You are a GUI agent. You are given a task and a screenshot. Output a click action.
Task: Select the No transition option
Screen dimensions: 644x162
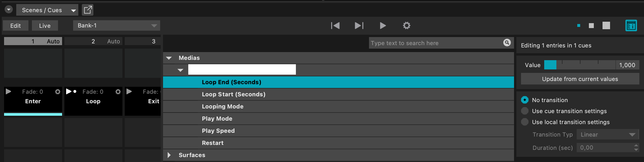525,100
